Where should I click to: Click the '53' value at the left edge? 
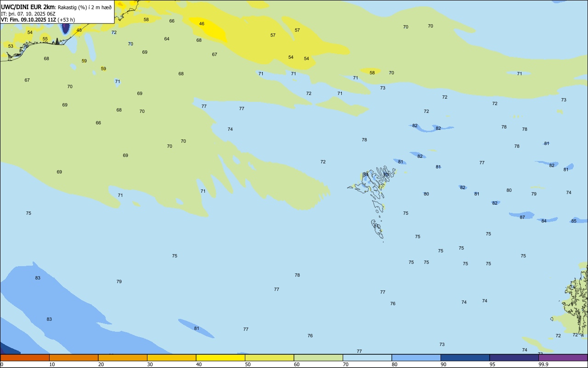coord(11,46)
